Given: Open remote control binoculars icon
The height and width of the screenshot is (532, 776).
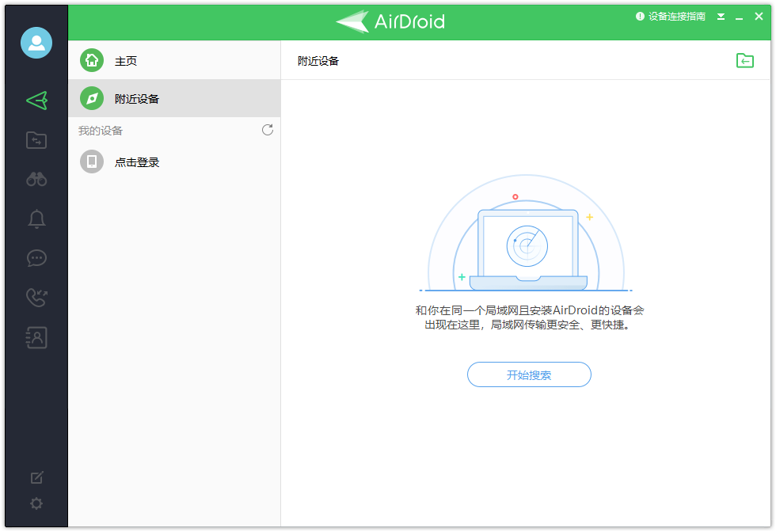Looking at the screenshot, I should tap(36, 179).
